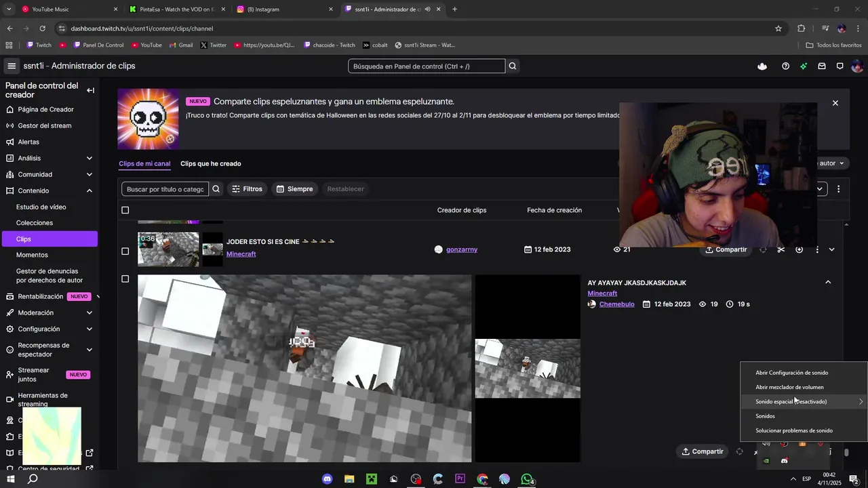The width and height of the screenshot is (868, 488).
Task: Expand the Moderación sidebar section
Action: [x=89, y=312]
